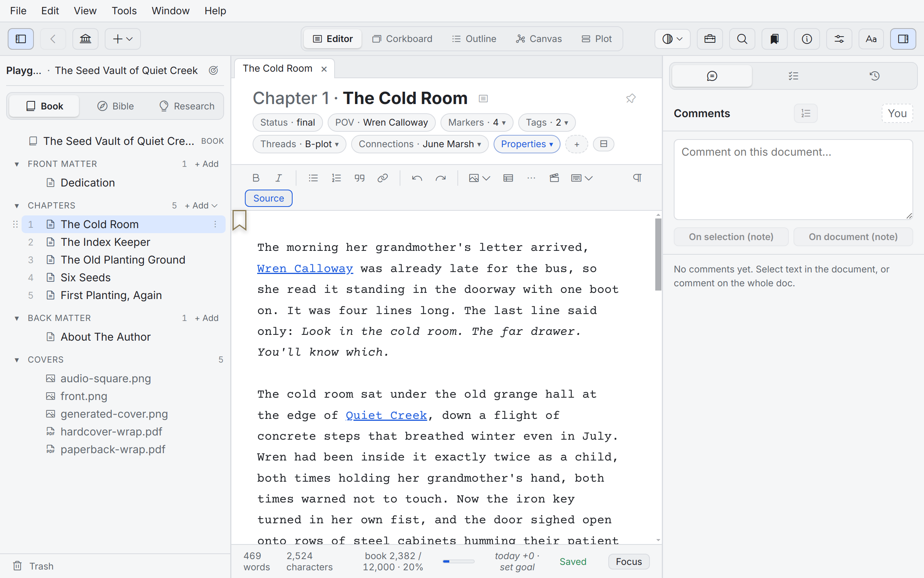Open the Properties dropdown

527,144
